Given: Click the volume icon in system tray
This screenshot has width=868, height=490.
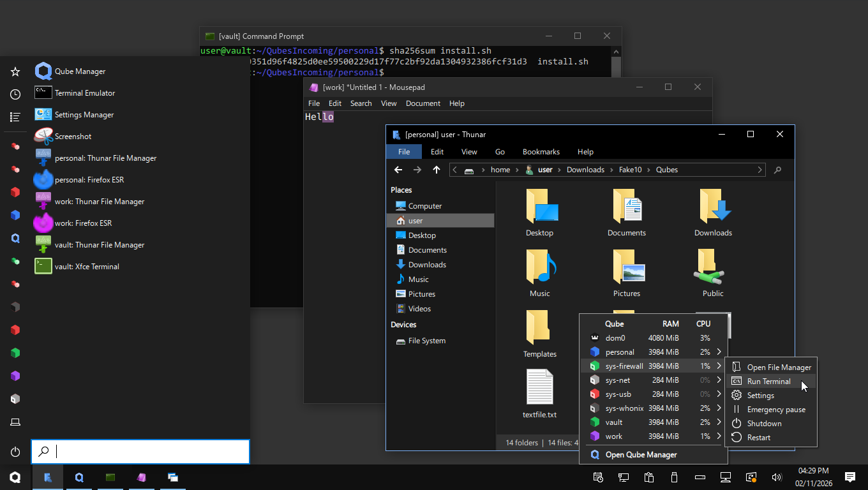Looking at the screenshot, I should pyautogui.click(x=777, y=477).
